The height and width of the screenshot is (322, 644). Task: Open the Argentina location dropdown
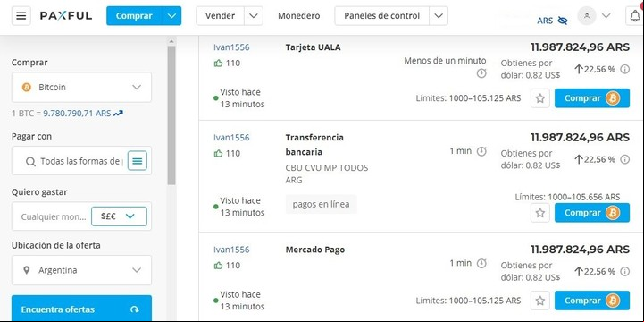pyautogui.click(x=81, y=270)
